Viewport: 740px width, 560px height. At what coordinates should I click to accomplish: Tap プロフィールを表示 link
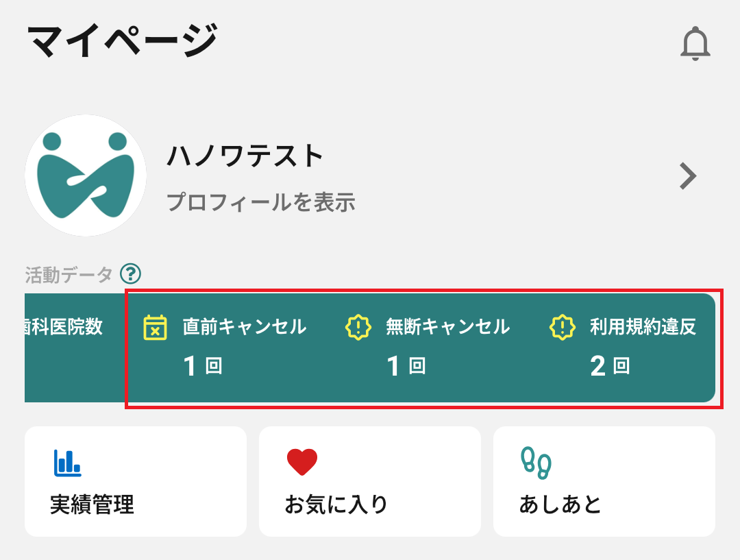(261, 202)
